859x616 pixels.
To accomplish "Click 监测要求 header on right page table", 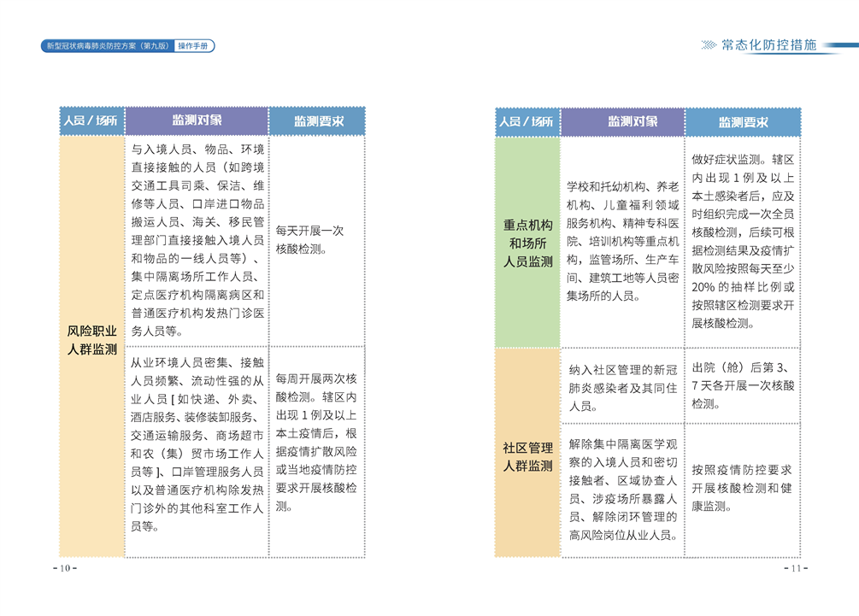I will (743, 121).
